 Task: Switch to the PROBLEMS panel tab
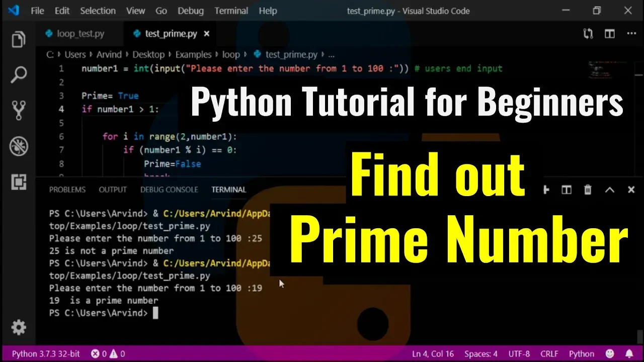[67, 190]
